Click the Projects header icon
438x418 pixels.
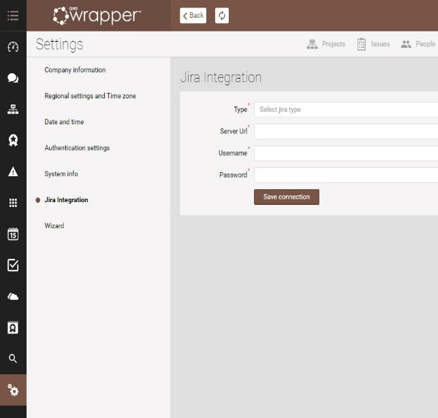[312, 44]
